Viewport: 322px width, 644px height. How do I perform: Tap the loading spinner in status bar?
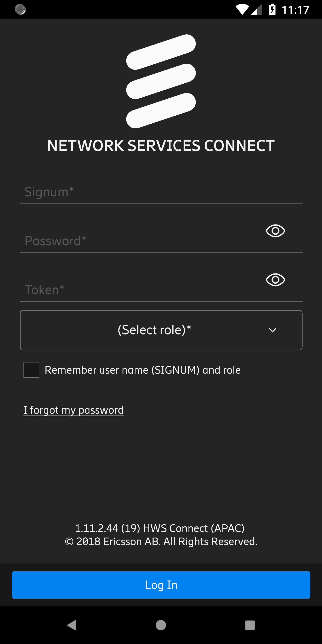click(20, 9)
